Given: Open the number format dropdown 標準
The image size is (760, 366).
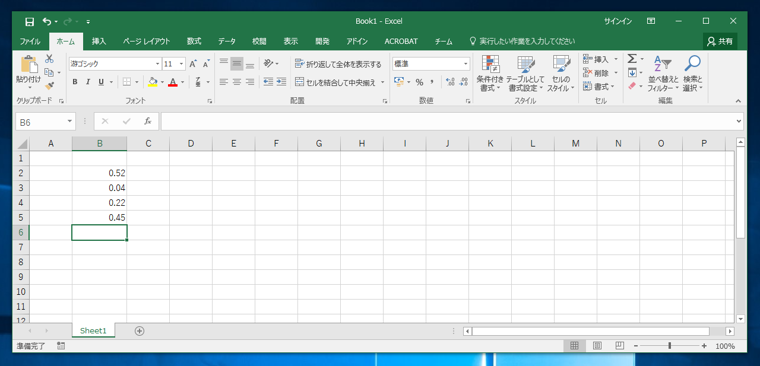Looking at the screenshot, I should coord(466,64).
